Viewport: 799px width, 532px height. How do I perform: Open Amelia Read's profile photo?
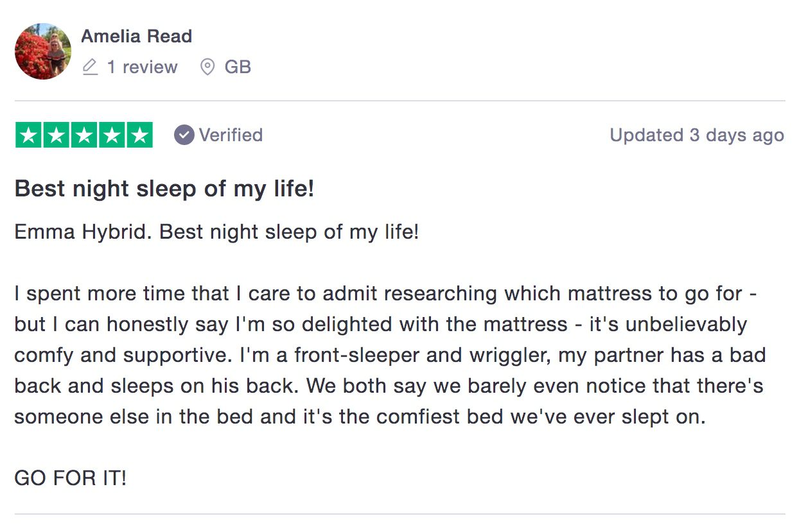point(42,51)
